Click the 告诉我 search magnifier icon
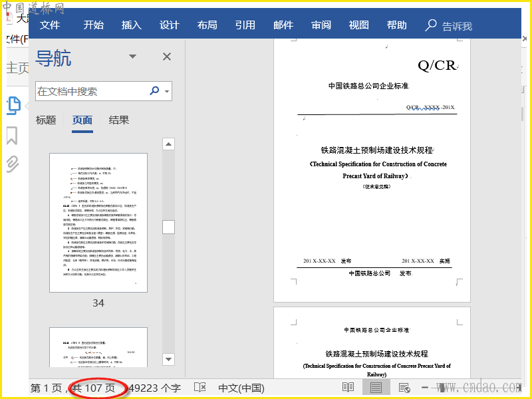The height and width of the screenshot is (399, 532). (x=430, y=25)
